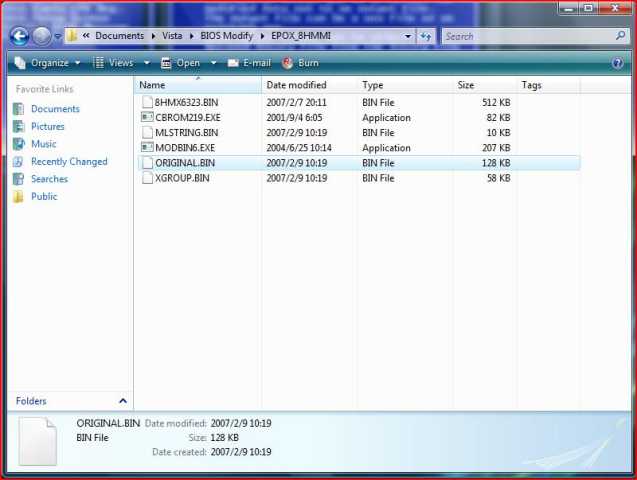Viewport: 637px width, 480px height.
Task: Navigate to Documents in breadcrumb
Action: tap(119, 36)
